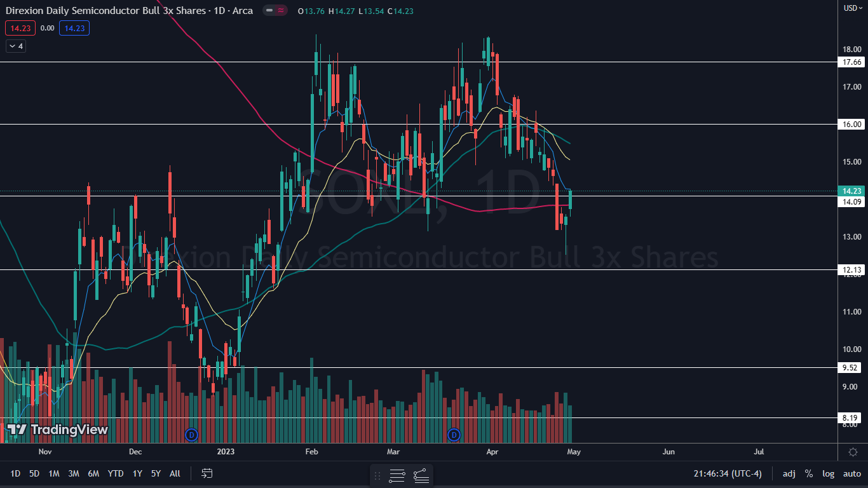
Task: Select the 5D date range
Action: pyautogui.click(x=34, y=473)
